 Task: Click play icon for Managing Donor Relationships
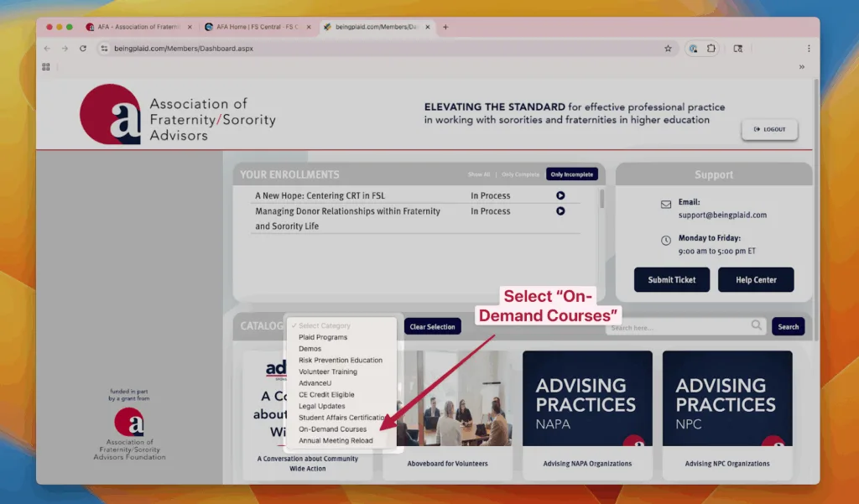560,211
